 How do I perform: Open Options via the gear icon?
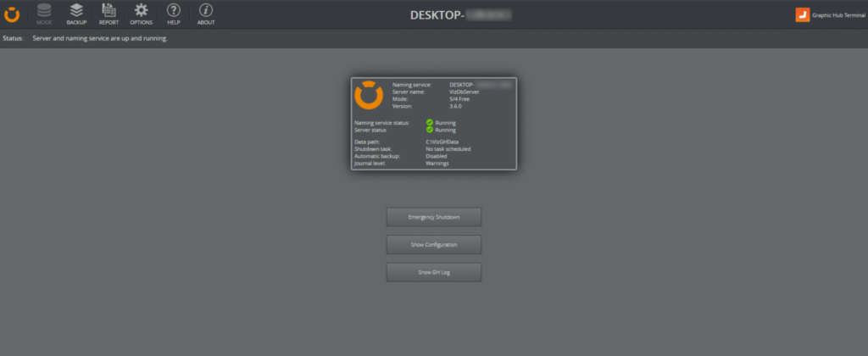coord(141,14)
